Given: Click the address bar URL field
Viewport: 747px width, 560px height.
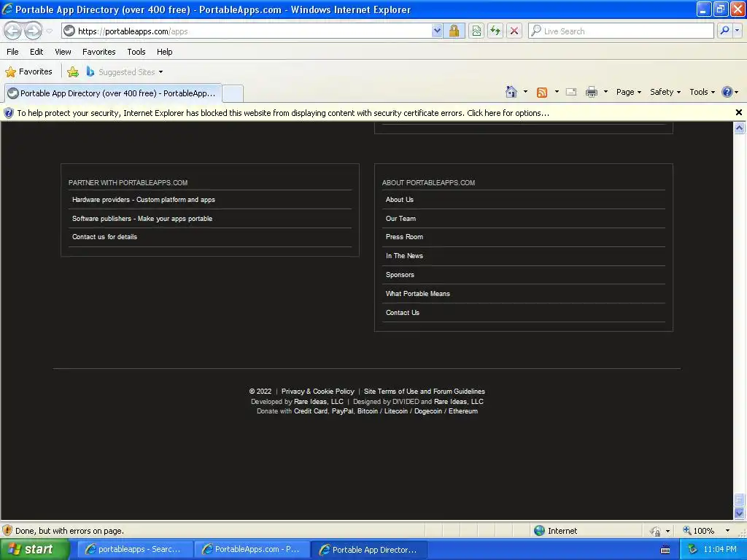Looking at the screenshot, I should coord(247,31).
